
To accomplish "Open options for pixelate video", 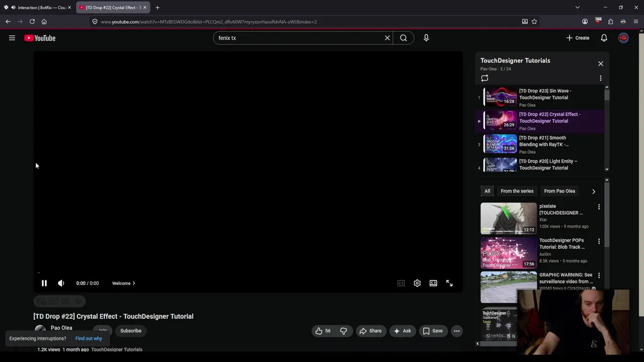I will tap(599, 207).
